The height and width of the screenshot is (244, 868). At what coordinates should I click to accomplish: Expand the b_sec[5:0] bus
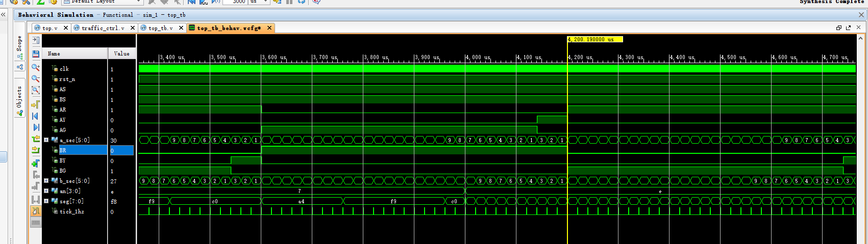[46, 181]
